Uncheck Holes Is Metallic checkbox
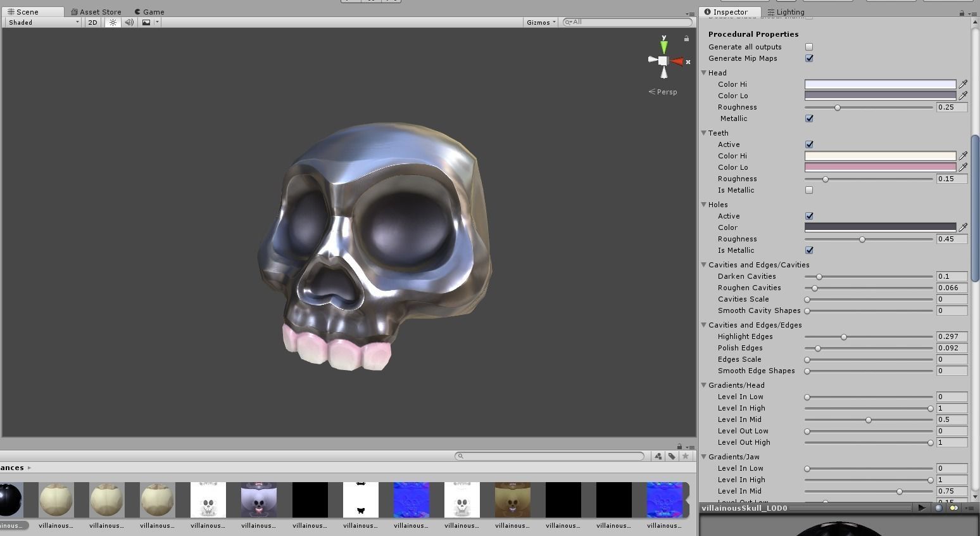The height and width of the screenshot is (536, 980). click(x=809, y=250)
